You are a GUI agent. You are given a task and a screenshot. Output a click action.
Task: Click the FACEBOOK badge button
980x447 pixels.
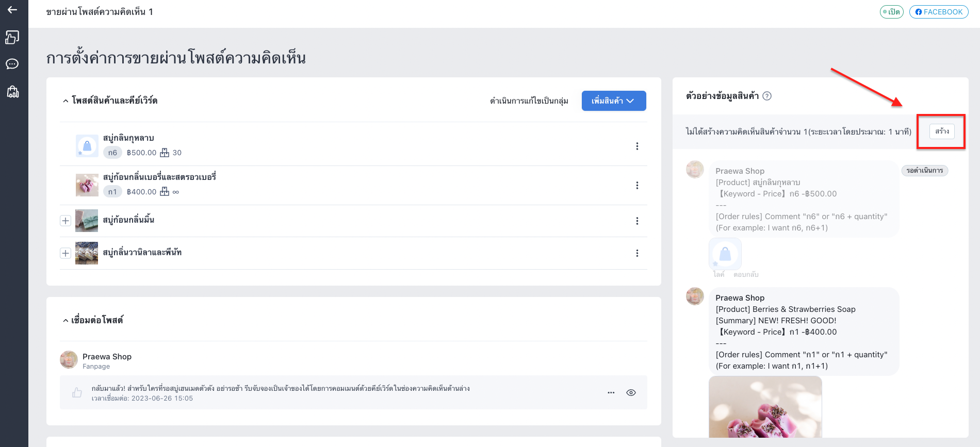click(939, 12)
